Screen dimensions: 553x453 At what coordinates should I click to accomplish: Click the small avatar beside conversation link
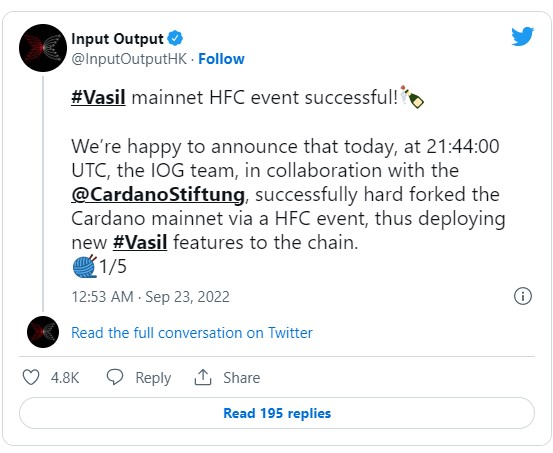click(43, 332)
